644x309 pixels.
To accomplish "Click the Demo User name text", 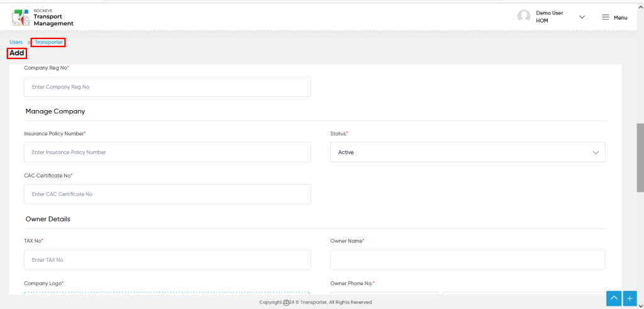I will point(549,13).
